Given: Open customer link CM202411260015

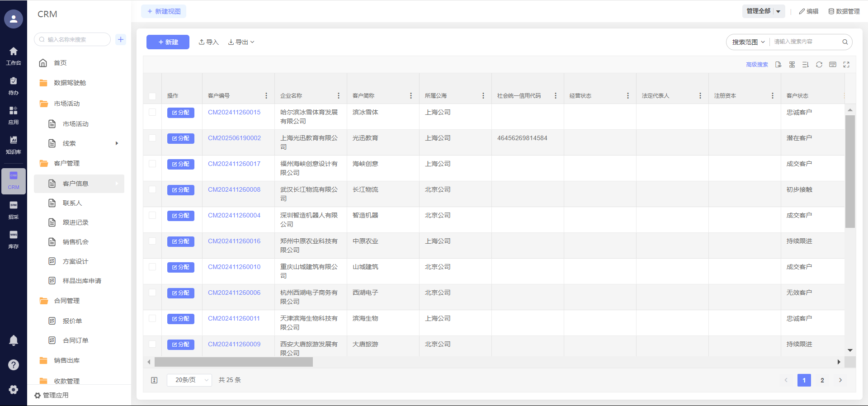Looking at the screenshot, I should pyautogui.click(x=234, y=112).
